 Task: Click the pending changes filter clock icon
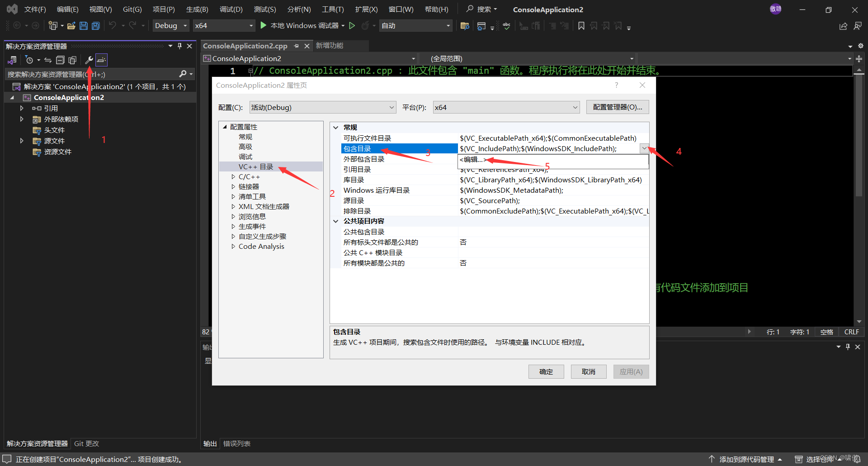pos(30,60)
